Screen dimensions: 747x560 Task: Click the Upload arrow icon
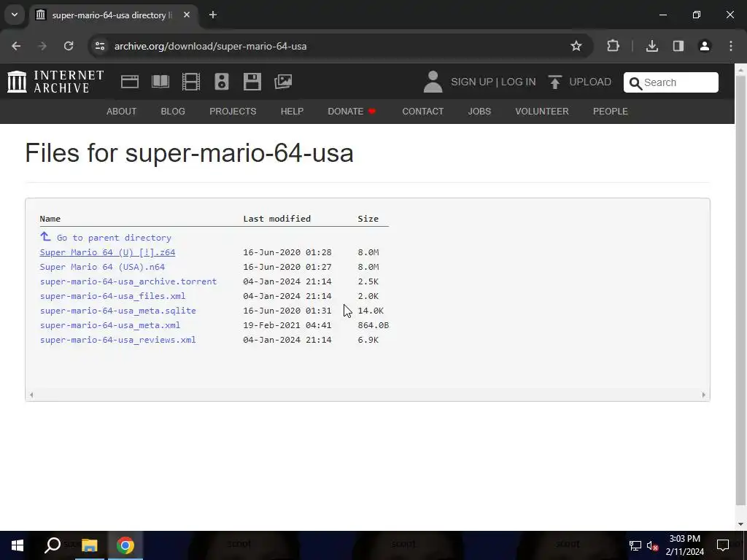tap(554, 82)
